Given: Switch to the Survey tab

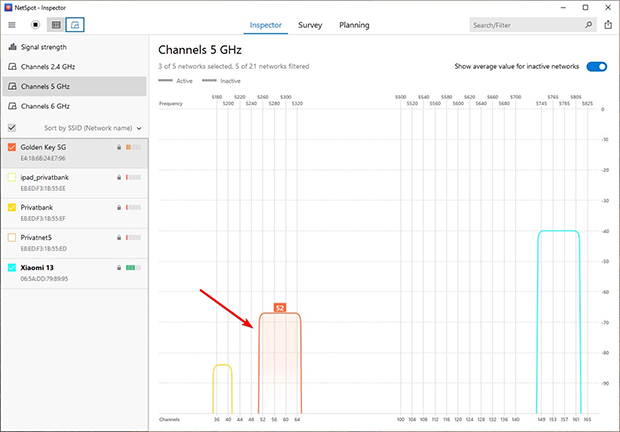Looking at the screenshot, I should click(x=310, y=25).
